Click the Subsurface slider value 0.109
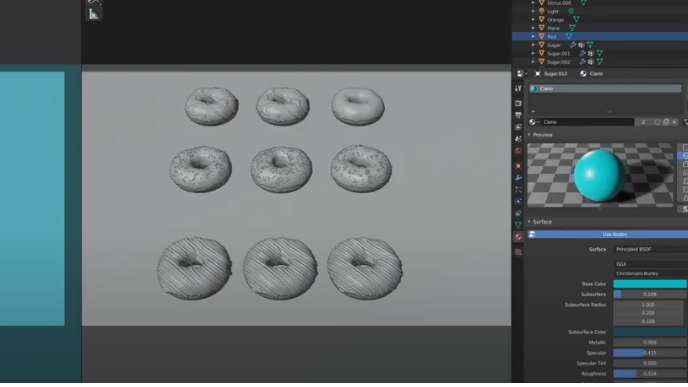Viewport: 688px width, 387px height. [650, 294]
